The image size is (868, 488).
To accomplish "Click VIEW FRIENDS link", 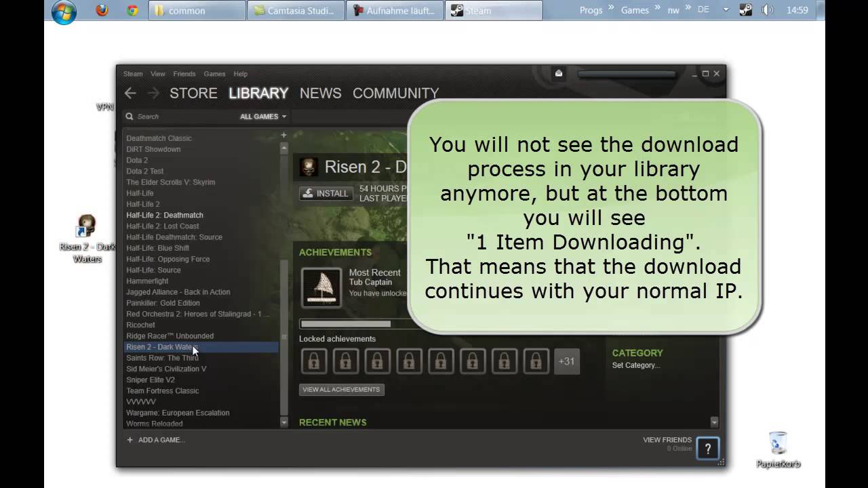I will tap(667, 440).
